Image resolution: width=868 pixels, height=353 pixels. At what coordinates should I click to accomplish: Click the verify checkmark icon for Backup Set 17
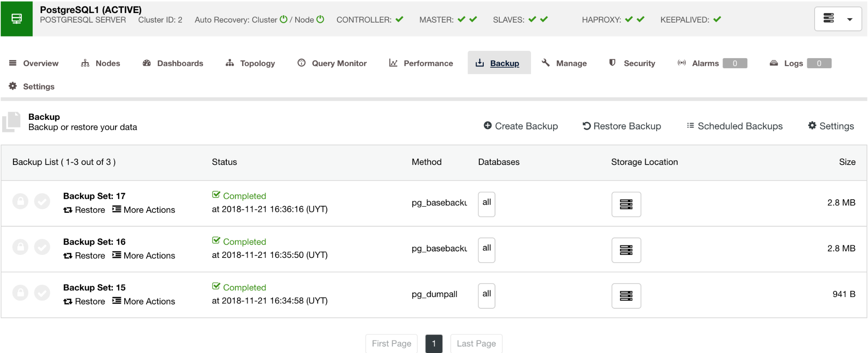[42, 201]
